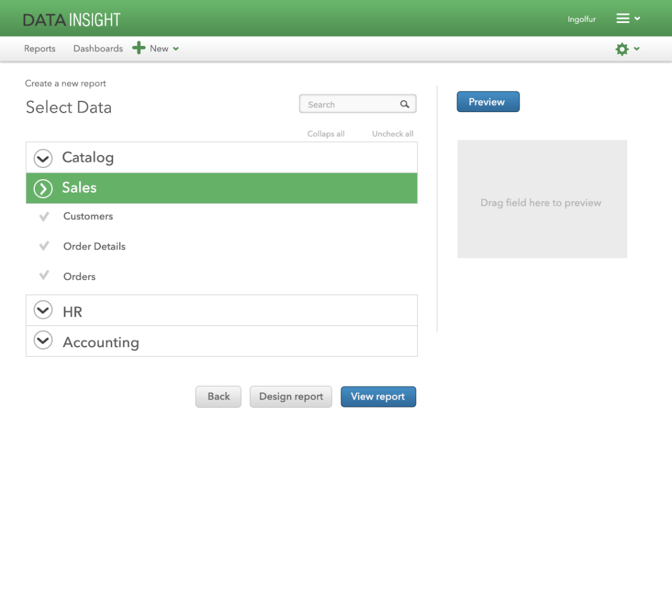Toggle the Order Details checkmark
Screen dimensions: 672x616
tap(44, 246)
